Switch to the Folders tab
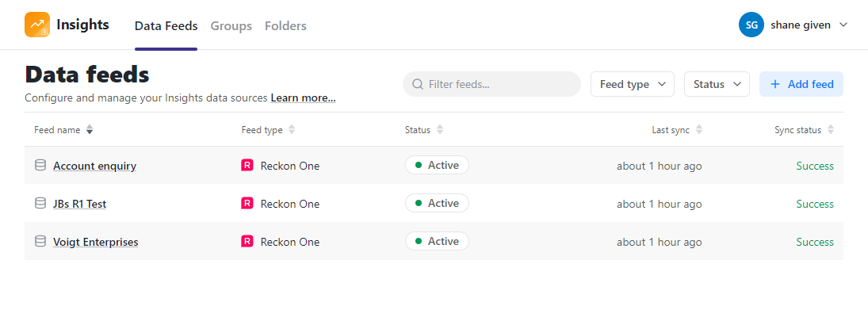 pyautogui.click(x=285, y=25)
